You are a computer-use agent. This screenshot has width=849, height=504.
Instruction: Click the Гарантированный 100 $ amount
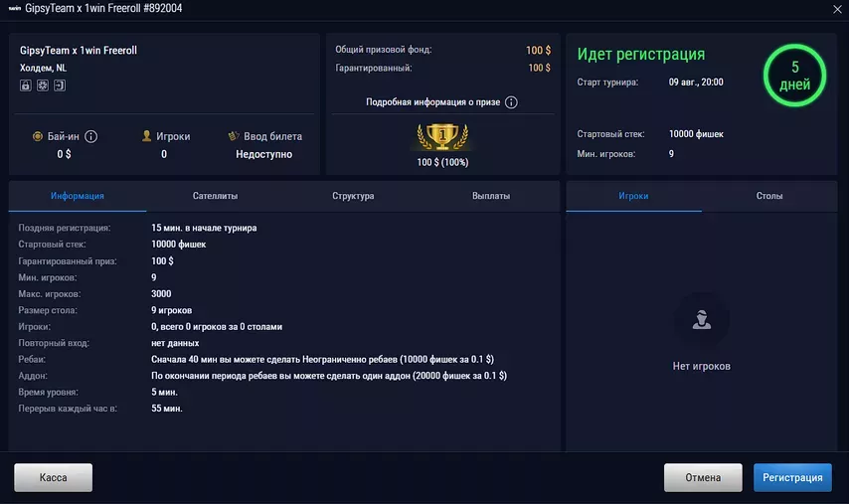(539, 68)
